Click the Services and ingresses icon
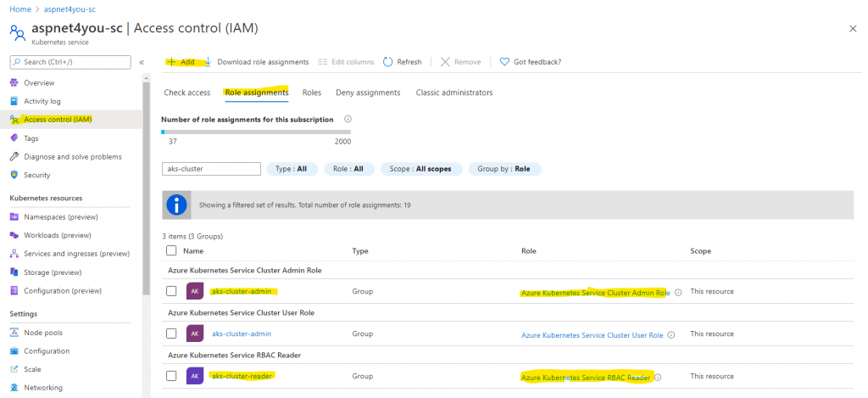 (x=14, y=254)
